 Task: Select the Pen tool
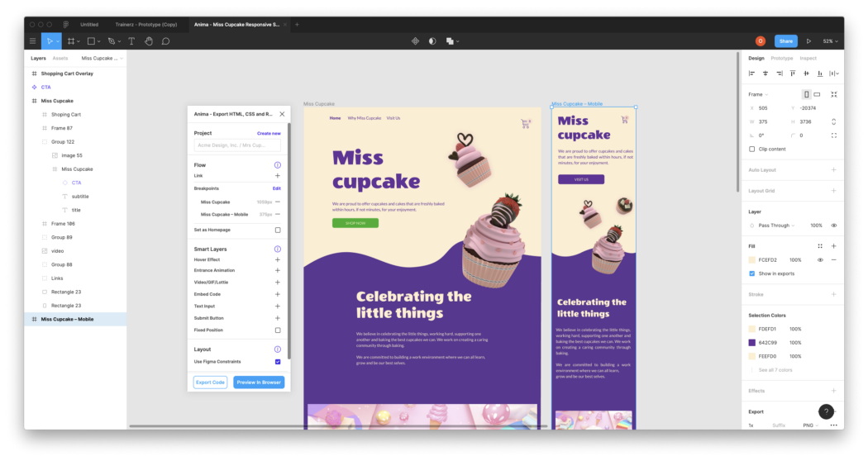point(112,41)
